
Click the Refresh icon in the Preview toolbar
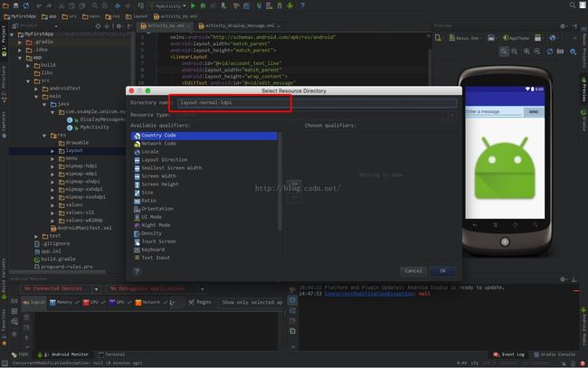[549, 52]
